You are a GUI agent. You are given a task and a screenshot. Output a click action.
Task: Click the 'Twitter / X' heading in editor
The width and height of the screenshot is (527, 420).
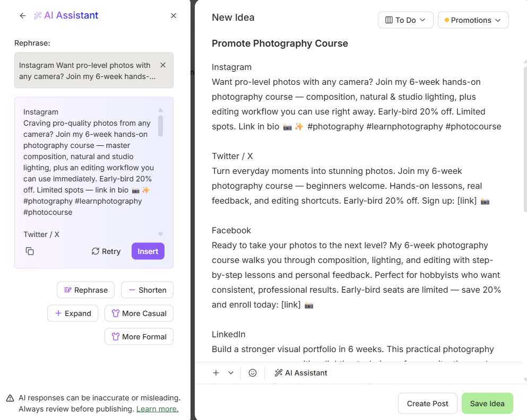tap(232, 156)
